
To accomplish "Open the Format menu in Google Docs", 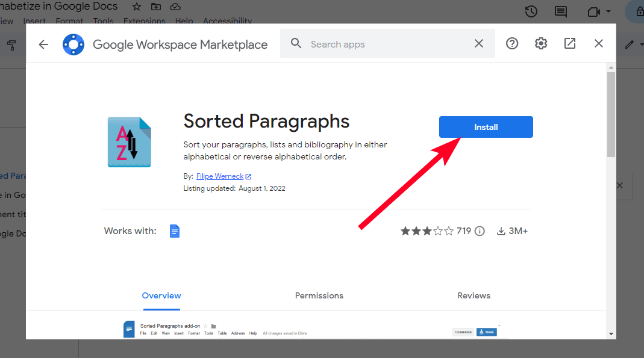I will click(x=69, y=20).
